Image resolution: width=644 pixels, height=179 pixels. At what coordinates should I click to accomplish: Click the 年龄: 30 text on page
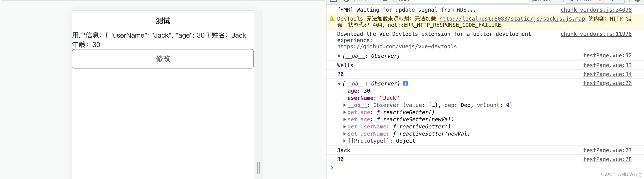pos(86,45)
